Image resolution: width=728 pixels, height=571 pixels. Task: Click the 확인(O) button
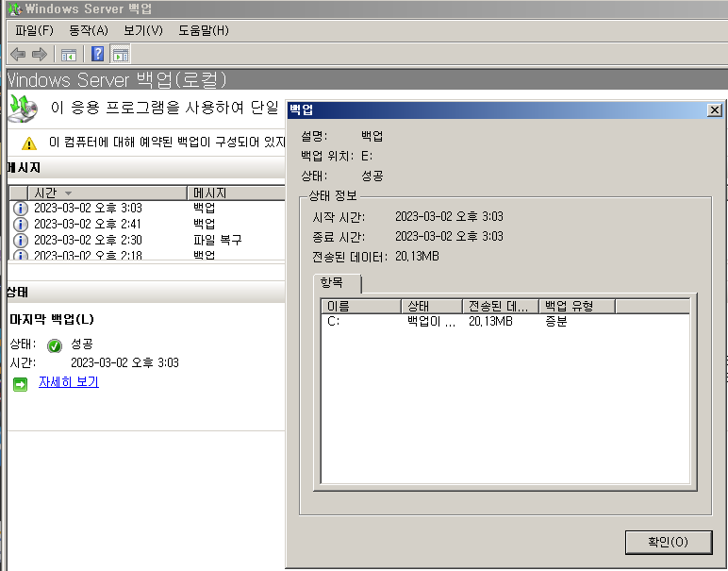coord(668,542)
